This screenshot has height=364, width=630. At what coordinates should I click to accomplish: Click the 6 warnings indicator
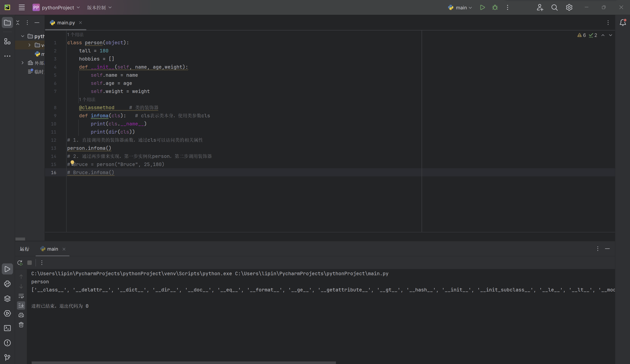pos(582,35)
